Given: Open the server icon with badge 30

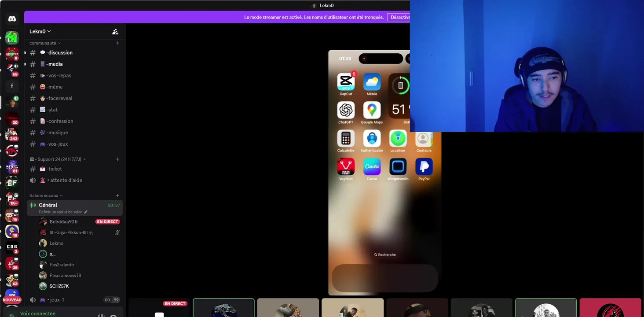Looking at the screenshot, I should tap(12, 118).
